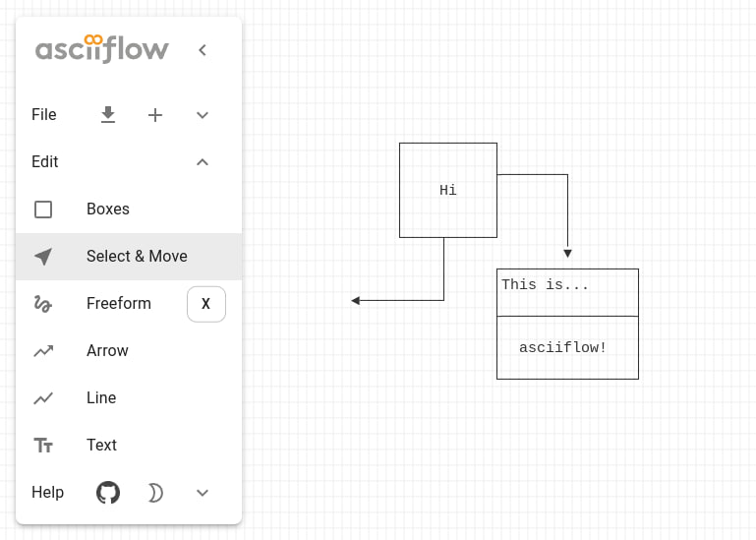Expand the Help section chevron

pyautogui.click(x=203, y=493)
